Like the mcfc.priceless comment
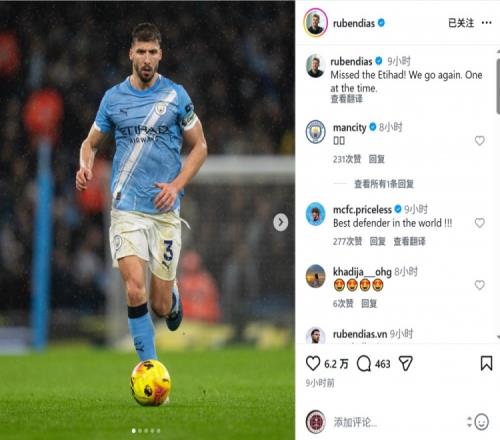 click(479, 223)
